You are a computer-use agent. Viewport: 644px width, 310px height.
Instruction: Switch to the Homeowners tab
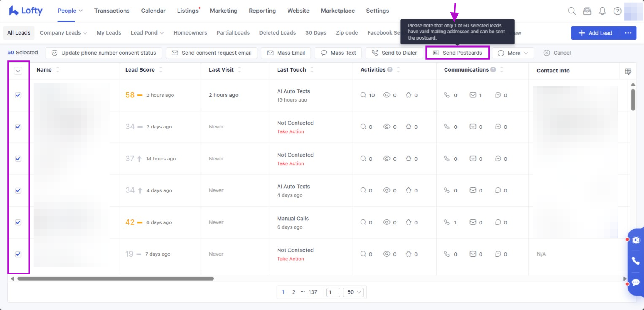tap(190, 33)
